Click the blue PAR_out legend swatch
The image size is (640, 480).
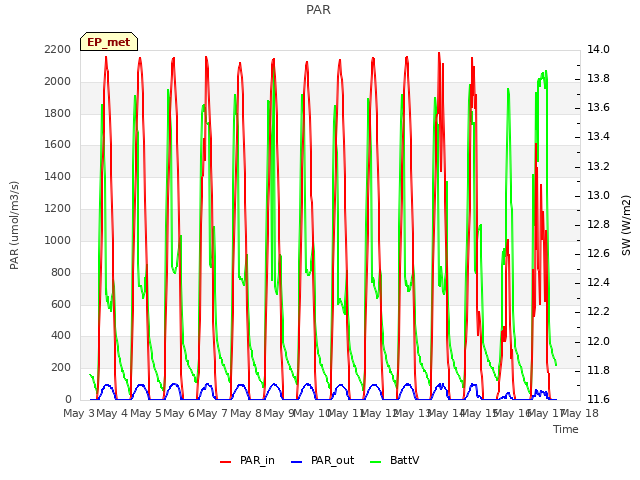296,462
